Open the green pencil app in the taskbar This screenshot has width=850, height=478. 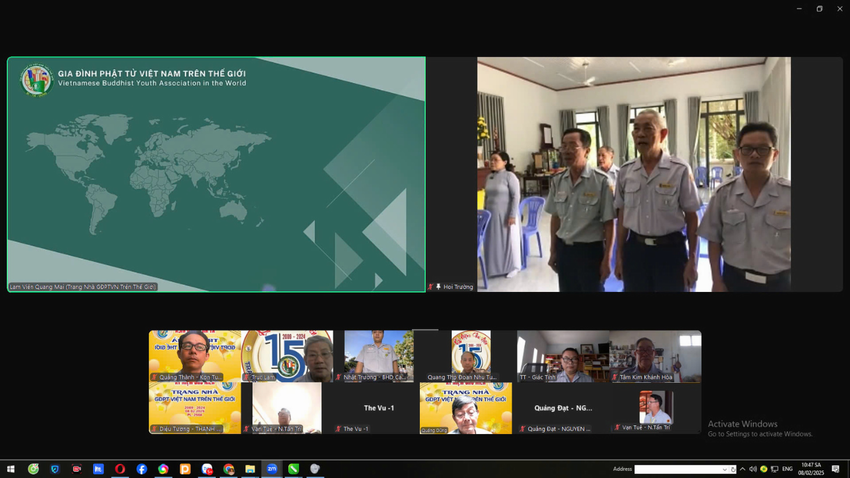pos(293,469)
